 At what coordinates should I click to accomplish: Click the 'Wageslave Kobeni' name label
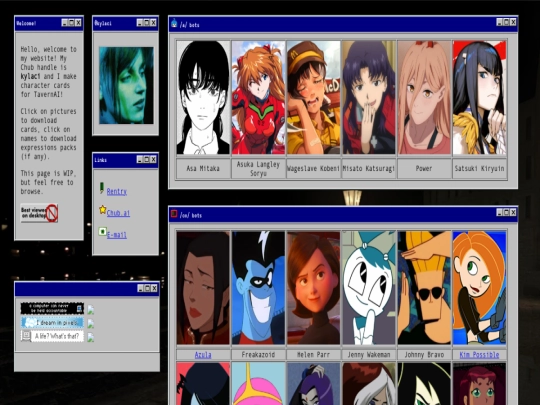click(313, 168)
